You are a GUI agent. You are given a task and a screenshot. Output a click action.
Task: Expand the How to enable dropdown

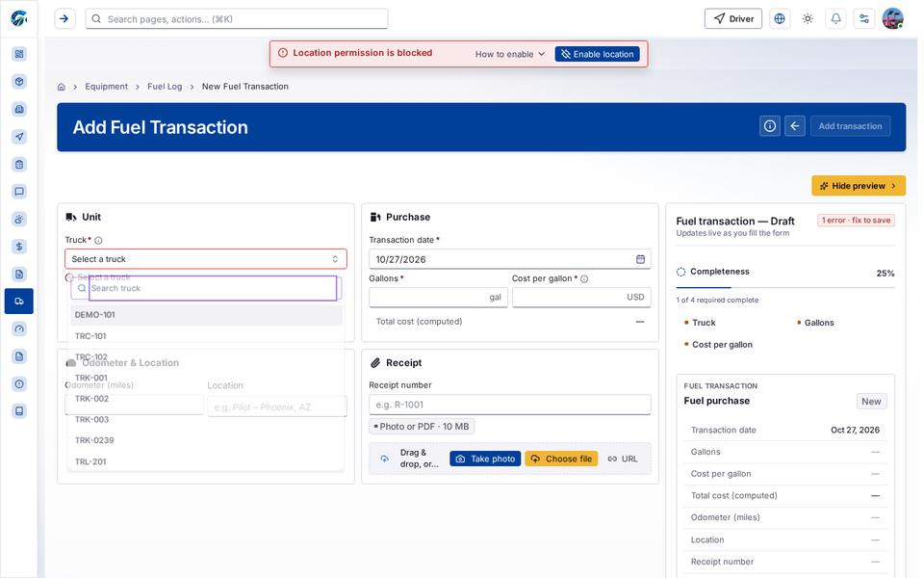pos(510,54)
